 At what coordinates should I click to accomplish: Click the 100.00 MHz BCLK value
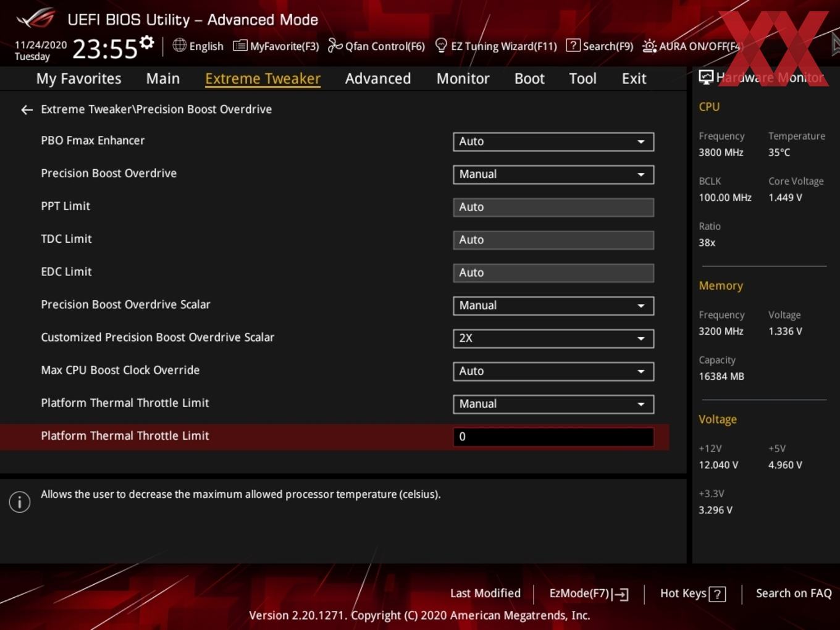click(x=725, y=198)
